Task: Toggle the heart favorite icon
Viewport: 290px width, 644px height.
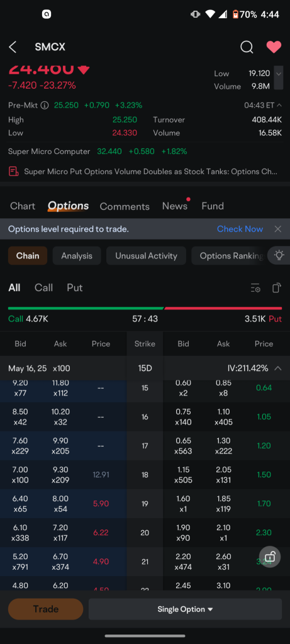Action: pos(274,47)
